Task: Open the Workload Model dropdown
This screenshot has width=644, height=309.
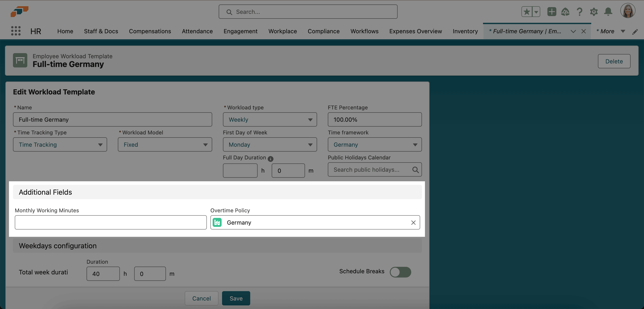Action: [x=165, y=144]
